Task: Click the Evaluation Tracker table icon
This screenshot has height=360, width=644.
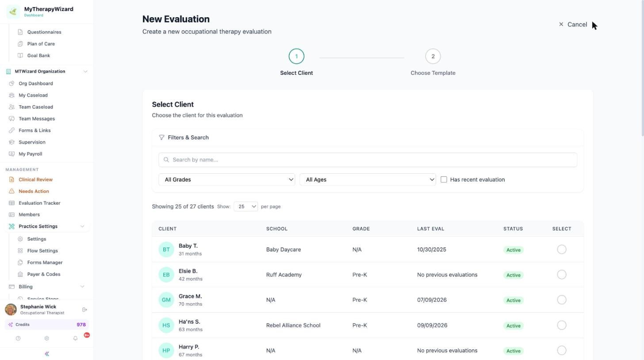Action: (x=11, y=203)
